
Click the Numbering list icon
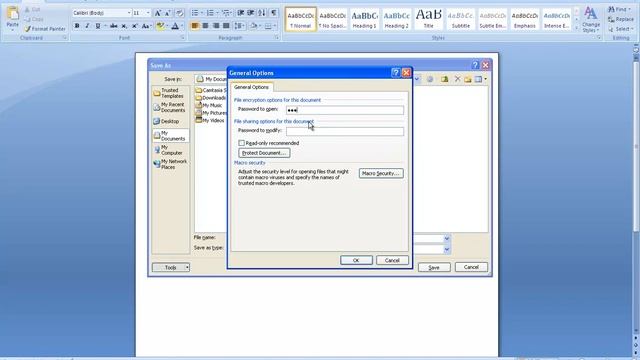pyautogui.click(x=210, y=13)
